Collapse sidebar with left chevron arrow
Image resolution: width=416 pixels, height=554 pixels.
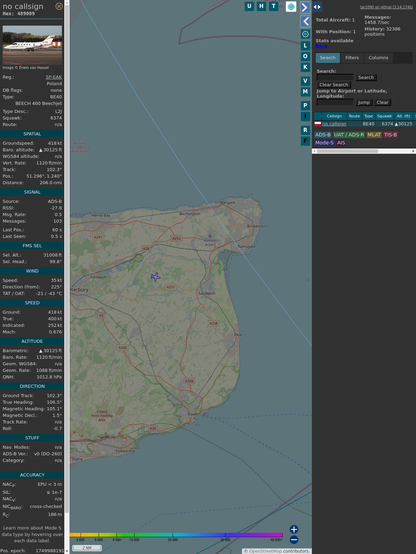pos(305,22)
